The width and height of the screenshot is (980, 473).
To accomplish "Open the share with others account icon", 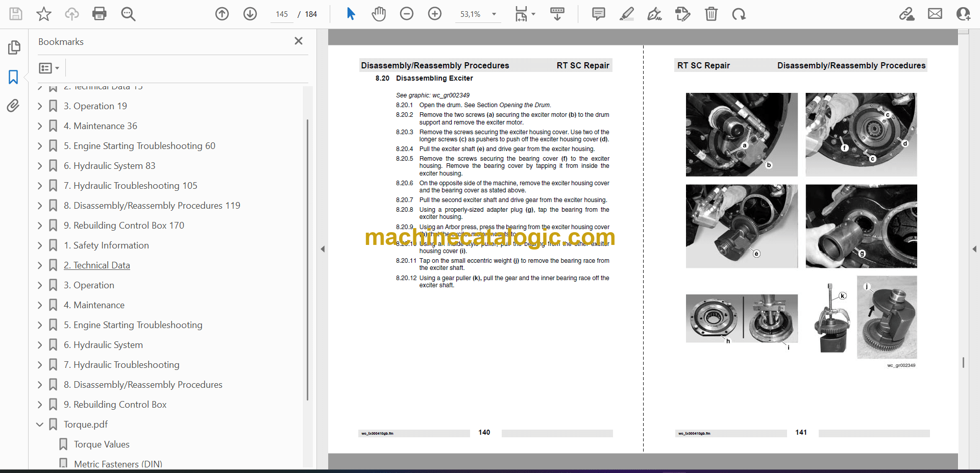I will coord(963,14).
